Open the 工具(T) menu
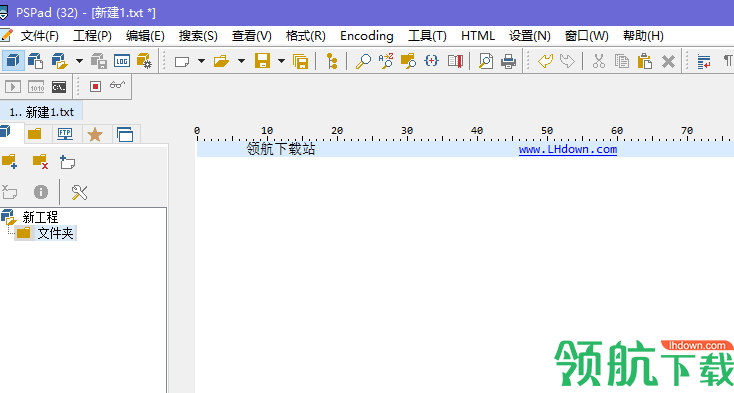Image resolution: width=734 pixels, height=393 pixels. point(427,36)
